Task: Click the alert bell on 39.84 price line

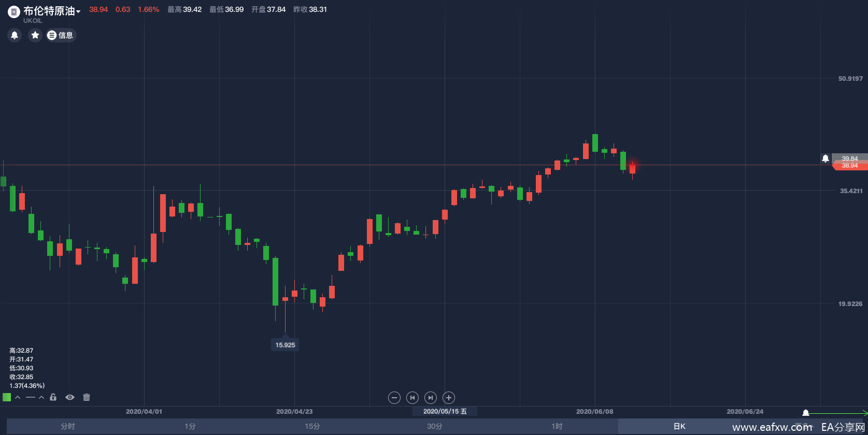Action: (x=826, y=158)
